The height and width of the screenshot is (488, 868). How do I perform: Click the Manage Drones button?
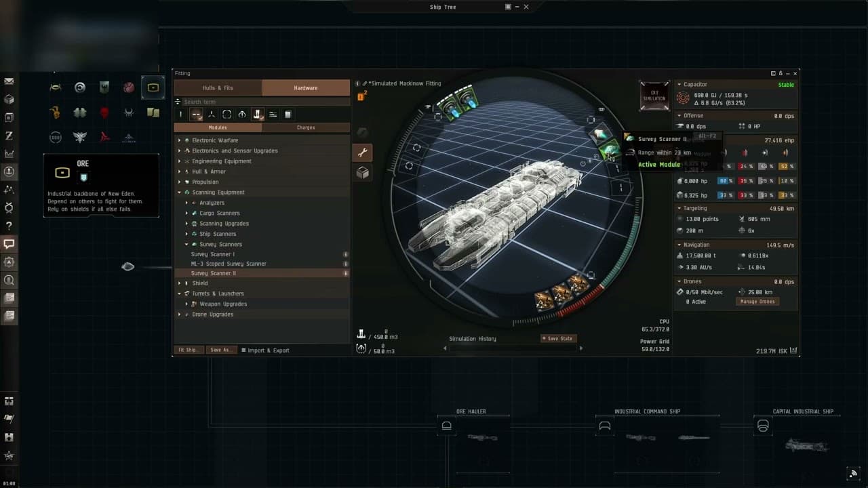(x=757, y=302)
